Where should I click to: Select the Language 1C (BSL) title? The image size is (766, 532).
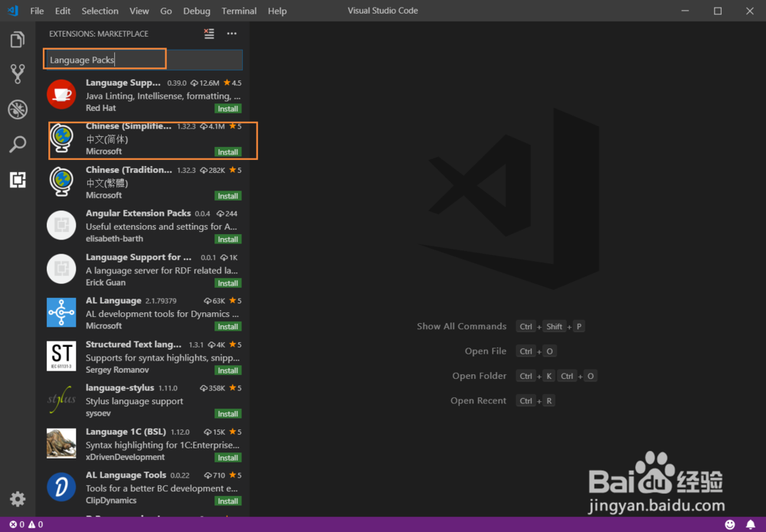click(x=126, y=432)
